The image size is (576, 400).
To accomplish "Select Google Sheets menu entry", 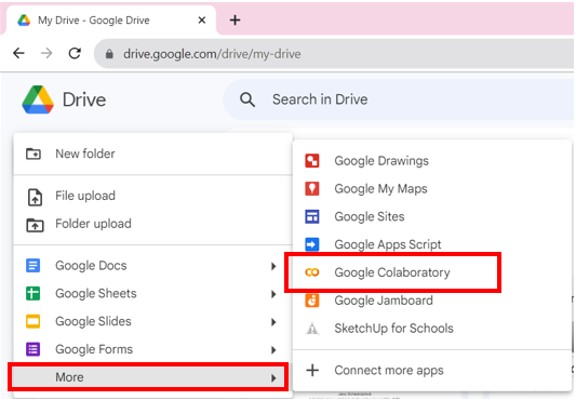I will coord(153,293).
